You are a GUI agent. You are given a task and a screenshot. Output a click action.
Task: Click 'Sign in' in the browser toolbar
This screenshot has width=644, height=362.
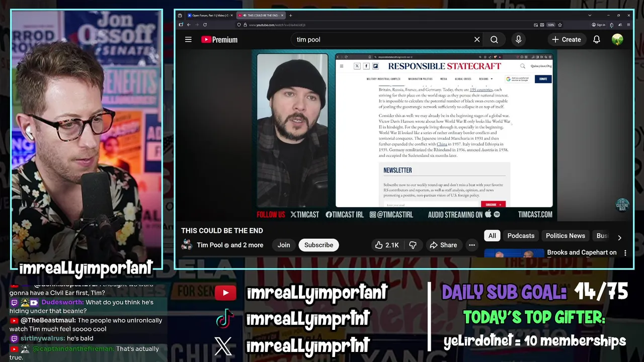tap(598, 25)
